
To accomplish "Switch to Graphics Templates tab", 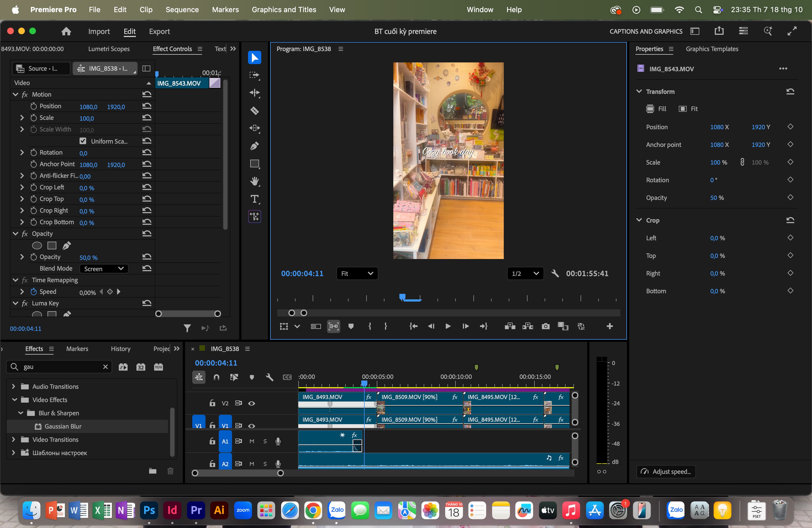I will 712,49.
